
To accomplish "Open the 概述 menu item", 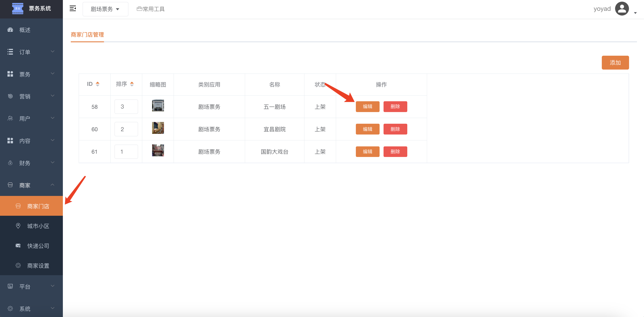I will [x=31, y=30].
